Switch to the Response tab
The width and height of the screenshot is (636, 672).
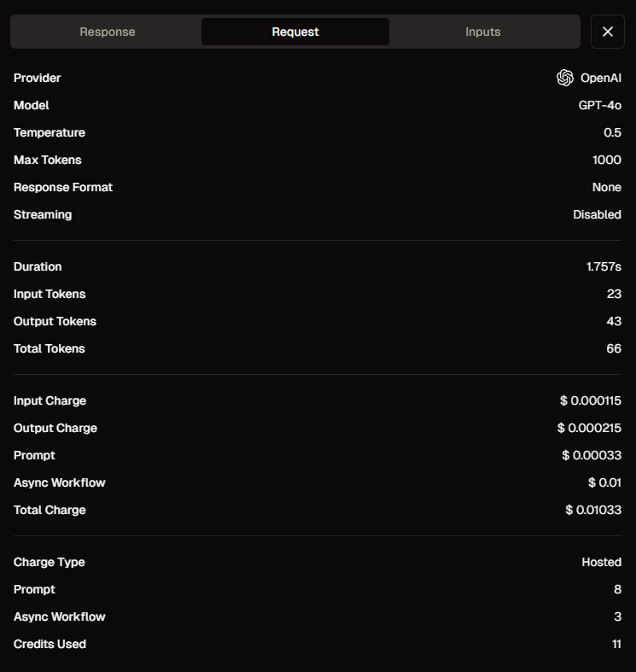(x=108, y=32)
